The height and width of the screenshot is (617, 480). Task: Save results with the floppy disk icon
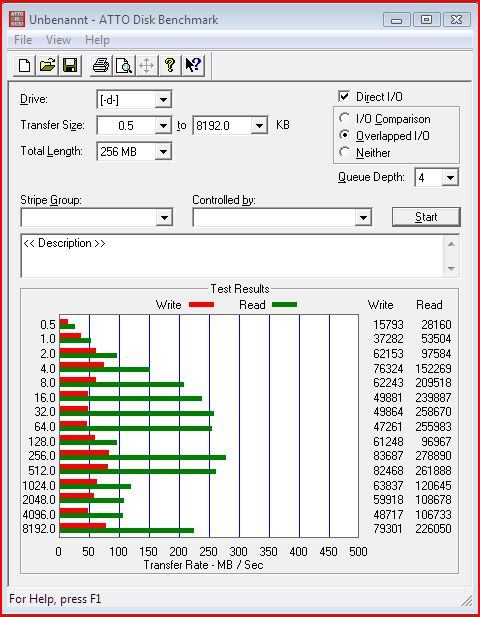pyautogui.click(x=70, y=65)
